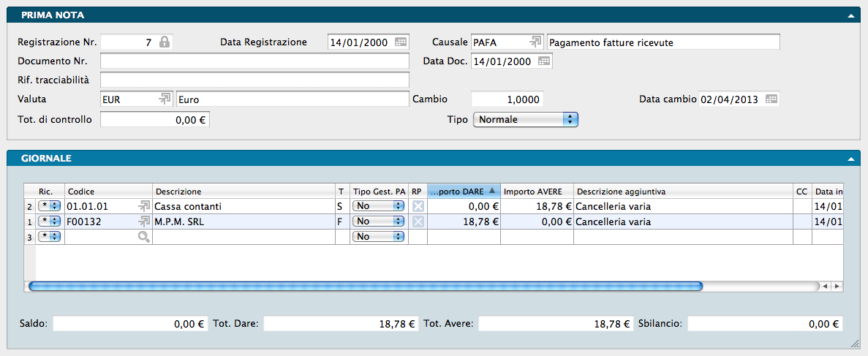Collapse the GIORNALE panel
Screen dimensions: 868x356
click(x=850, y=158)
